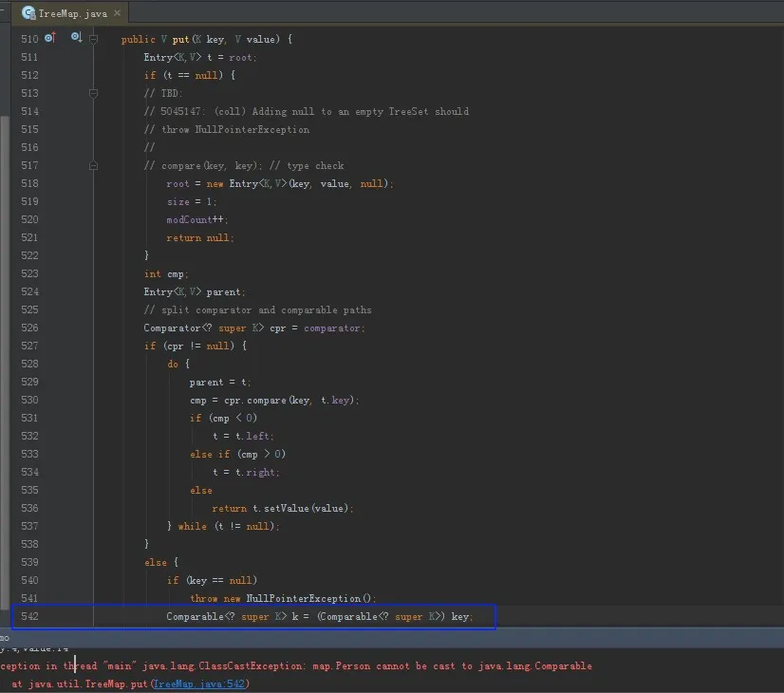784x693 pixels.
Task: Click line number 527 in the gutter
Action: [28, 346]
